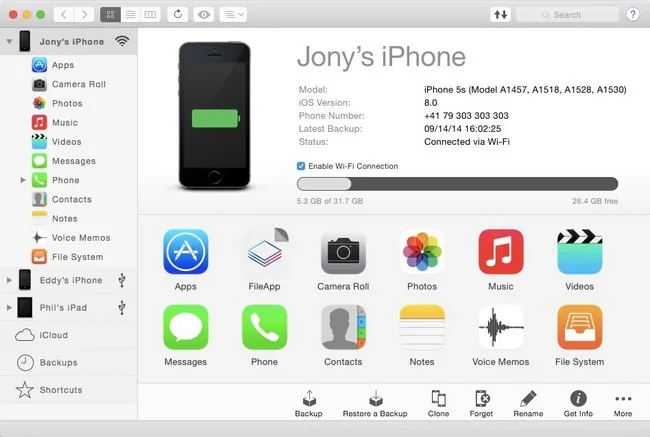The image size is (650, 437).
Task: Open the Contacts icon in the grid
Action: (343, 327)
